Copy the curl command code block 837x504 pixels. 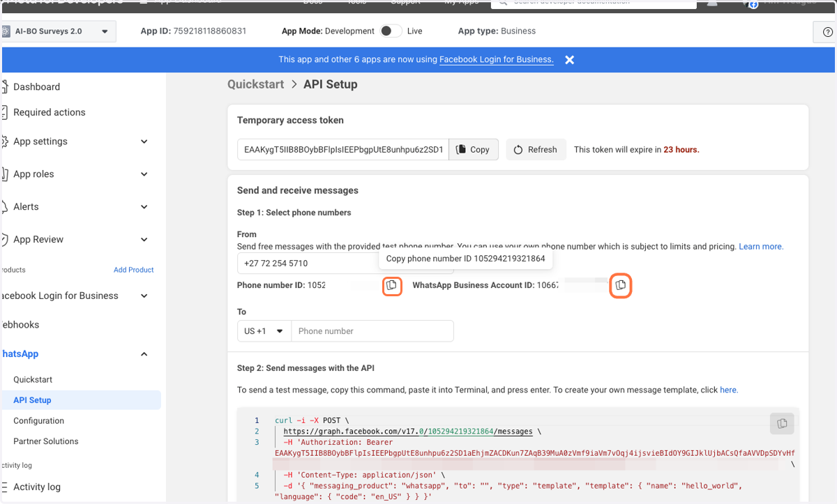[782, 423]
